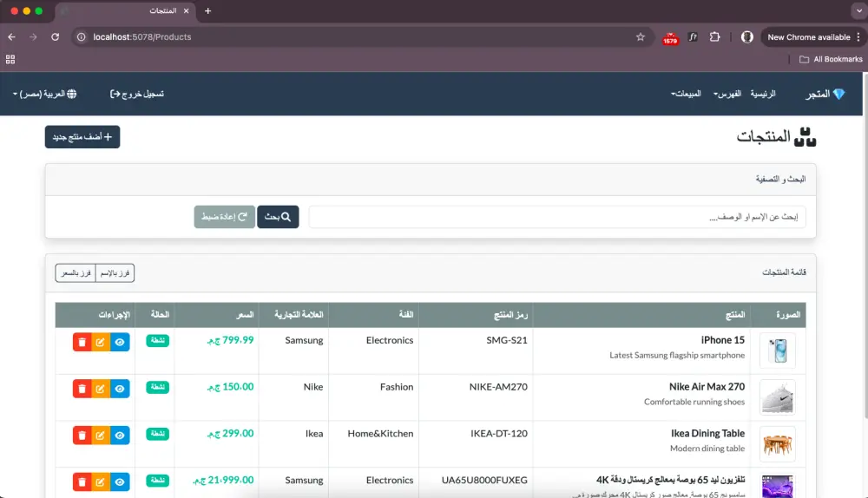View details of the UA65U8000FUXEG product
Screen dimensions: 868x498
point(120,482)
